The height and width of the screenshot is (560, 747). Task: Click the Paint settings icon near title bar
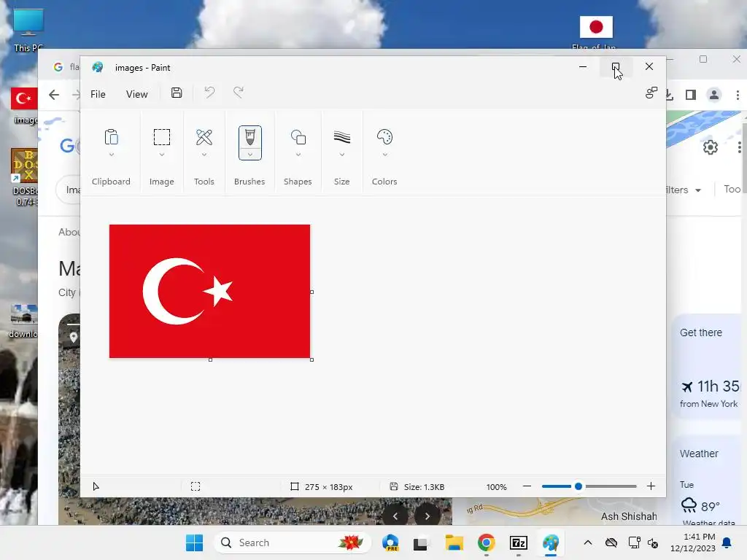point(651,93)
